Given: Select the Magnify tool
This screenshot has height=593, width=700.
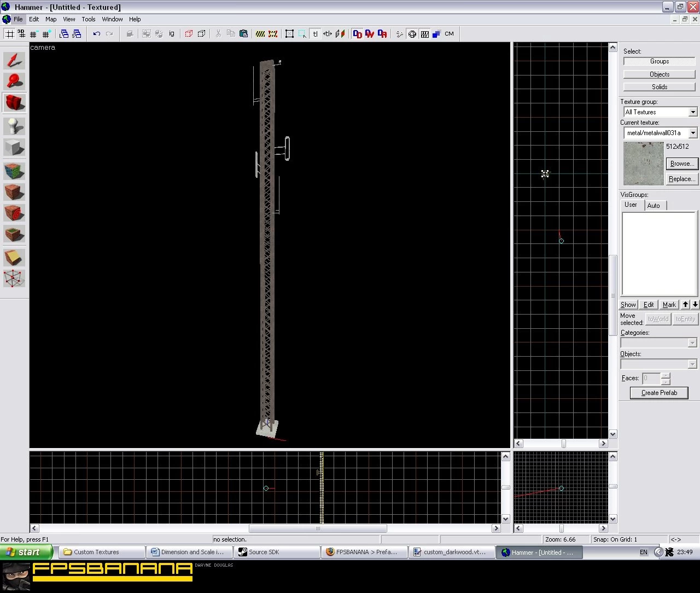Looking at the screenshot, I should [x=15, y=81].
